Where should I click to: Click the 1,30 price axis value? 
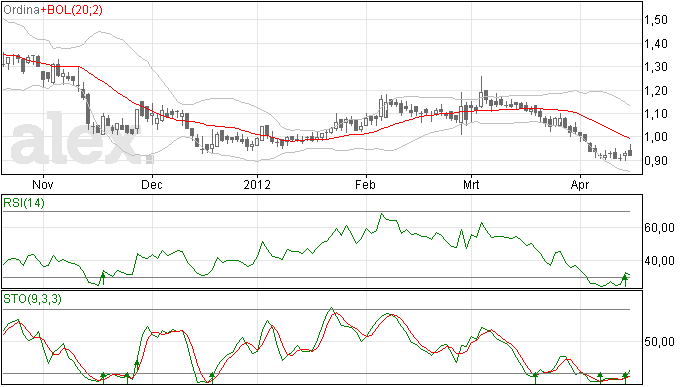656,67
